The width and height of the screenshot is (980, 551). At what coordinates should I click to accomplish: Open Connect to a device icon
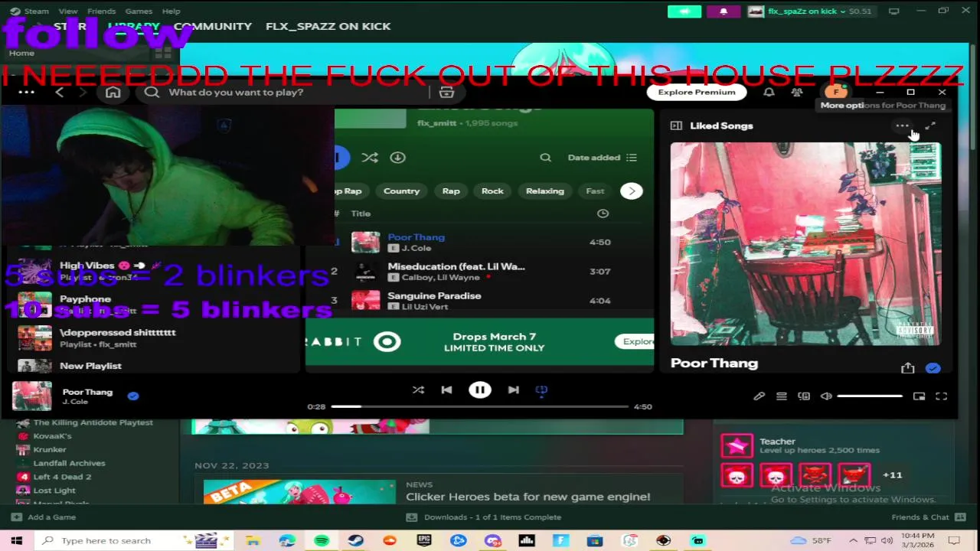pos(803,396)
